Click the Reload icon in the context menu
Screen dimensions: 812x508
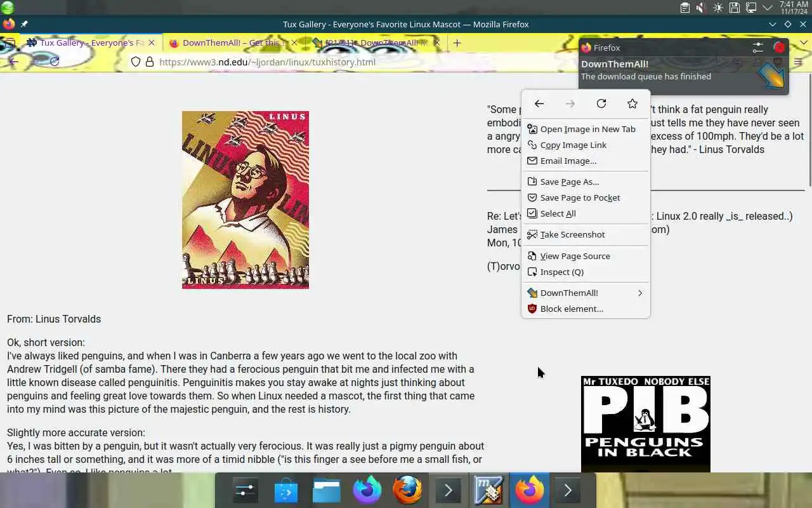601,104
